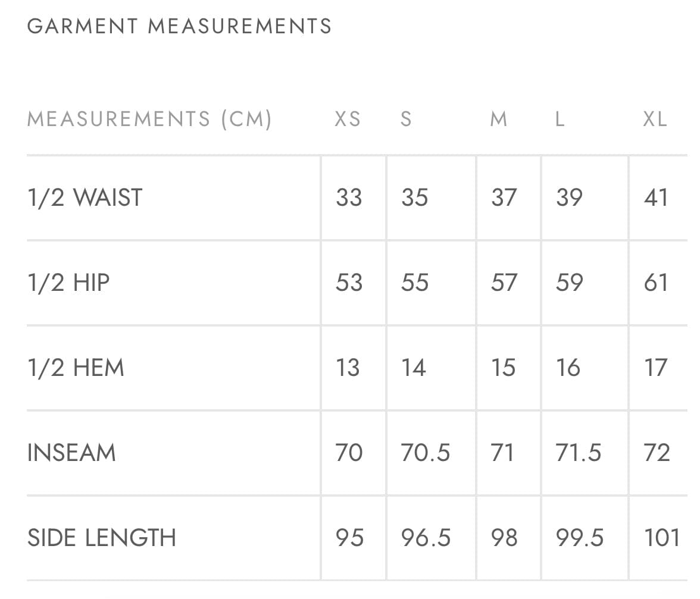Select the L size column header
This screenshot has height=599, width=700.
pos(560,119)
